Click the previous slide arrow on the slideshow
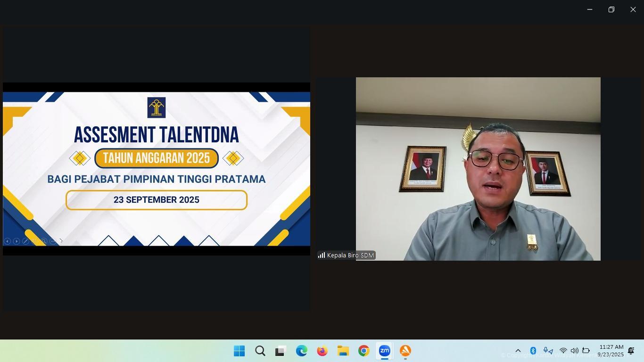Screen dimensions: 644x362 7,241
